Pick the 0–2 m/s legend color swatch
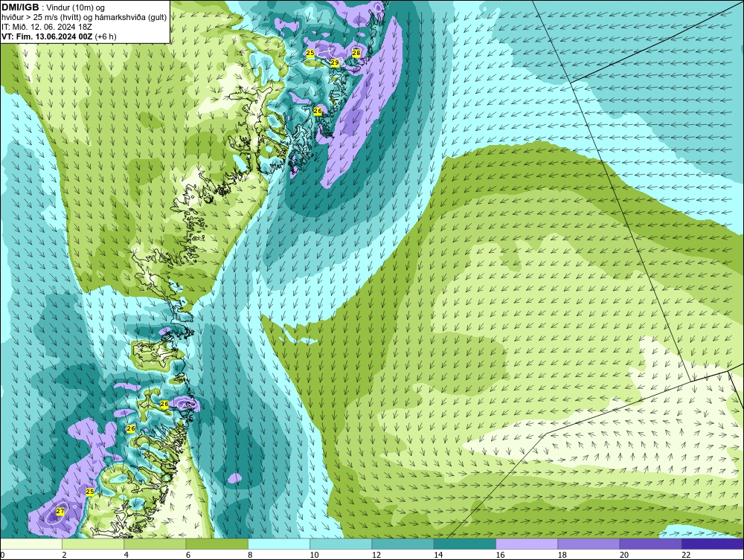Screen dimensions: 744x560 click(x=31, y=544)
